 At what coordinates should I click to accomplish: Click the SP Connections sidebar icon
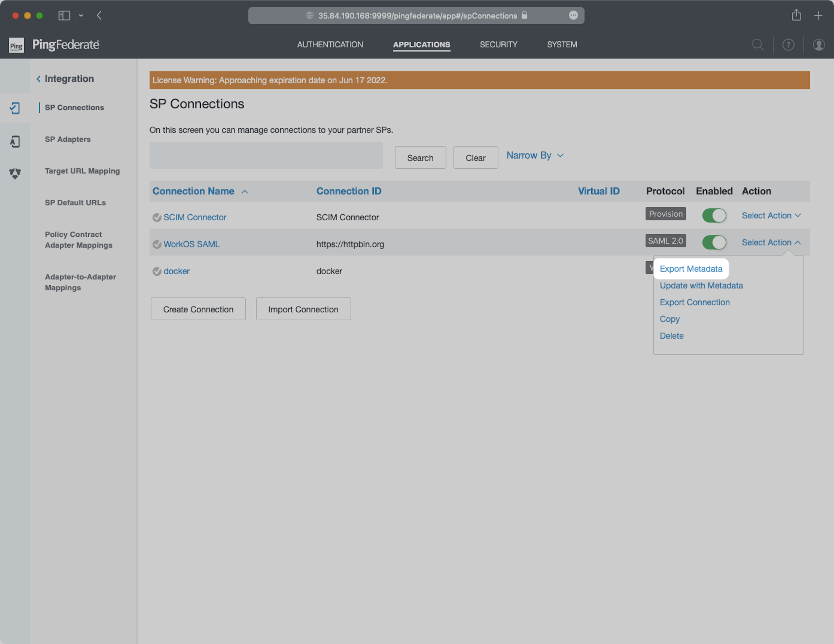point(15,108)
